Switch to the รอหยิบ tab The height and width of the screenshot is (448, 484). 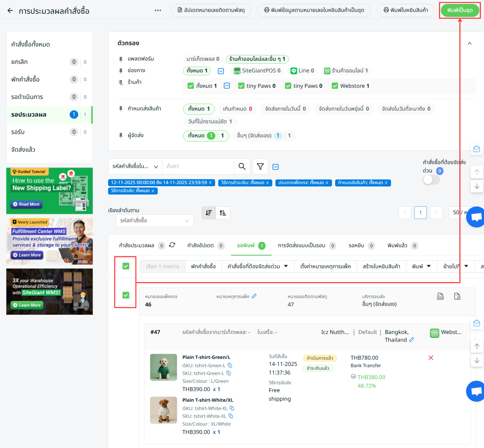(x=356, y=245)
